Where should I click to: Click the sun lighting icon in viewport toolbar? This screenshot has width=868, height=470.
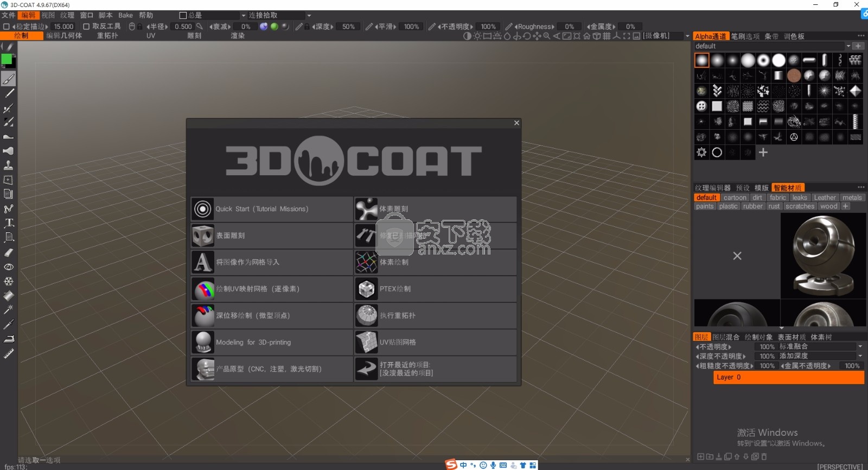click(x=477, y=36)
